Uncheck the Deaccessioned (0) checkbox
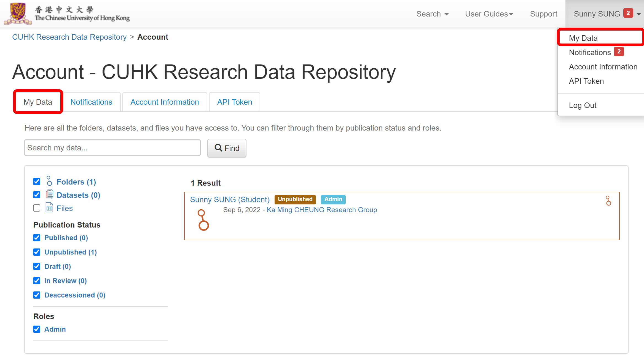 point(37,295)
